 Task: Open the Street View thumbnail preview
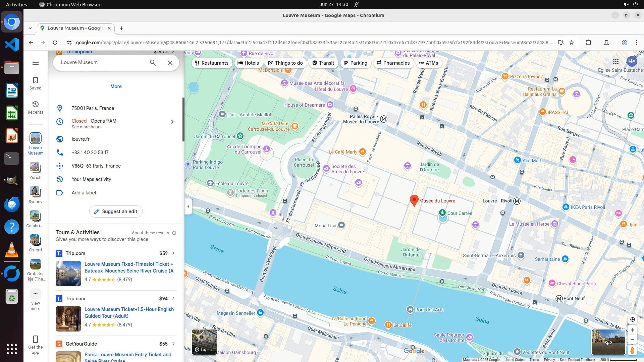point(608,342)
